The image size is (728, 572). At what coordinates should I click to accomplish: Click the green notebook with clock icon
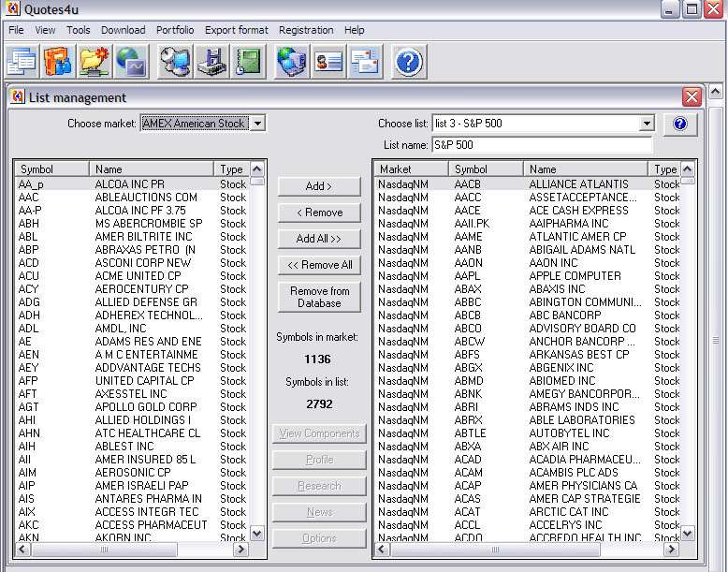248,62
